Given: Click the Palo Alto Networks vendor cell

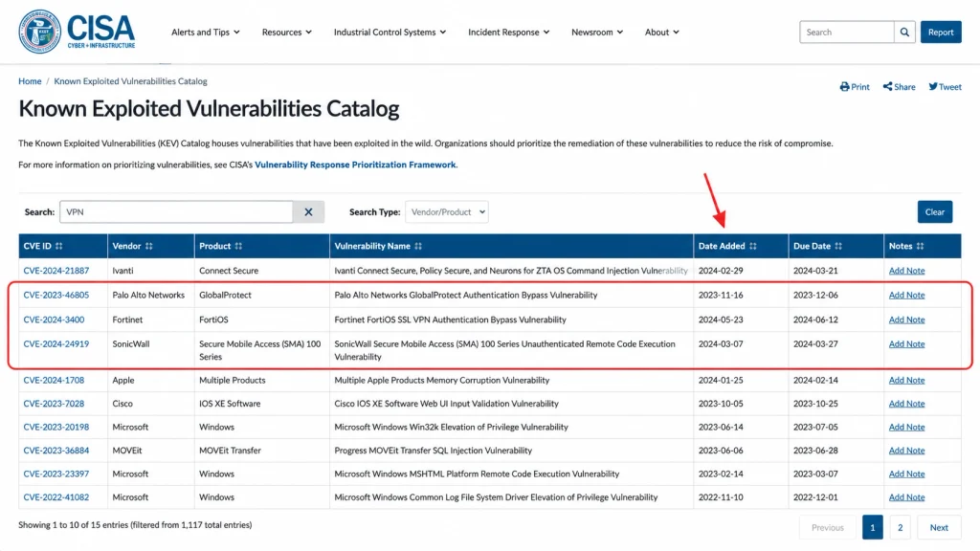Looking at the screenshot, I should [x=148, y=295].
